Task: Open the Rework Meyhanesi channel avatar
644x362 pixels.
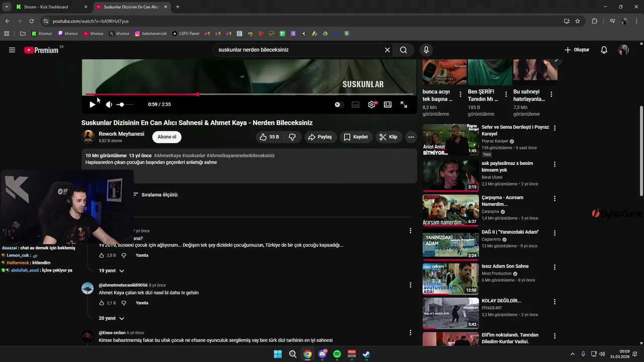Action: [88, 137]
